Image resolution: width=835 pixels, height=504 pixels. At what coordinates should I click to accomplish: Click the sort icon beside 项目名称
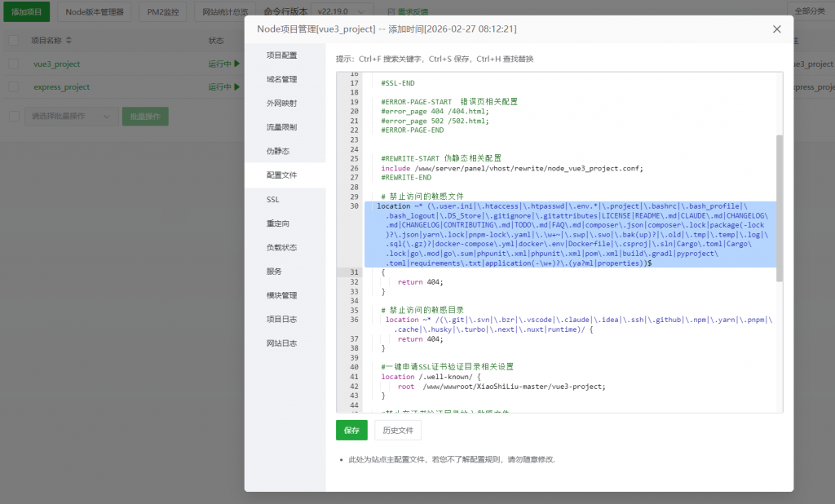[x=68, y=40]
